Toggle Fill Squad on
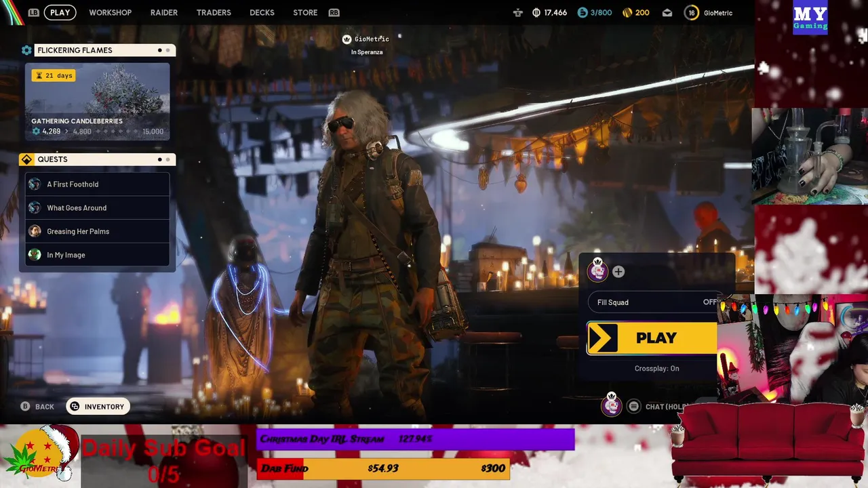Image resolution: width=868 pixels, height=488 pixels. click(652, 302)
